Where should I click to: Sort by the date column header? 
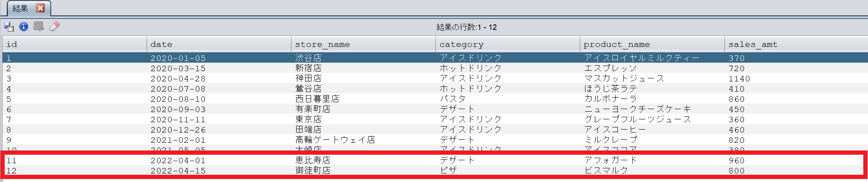point(219,44)
